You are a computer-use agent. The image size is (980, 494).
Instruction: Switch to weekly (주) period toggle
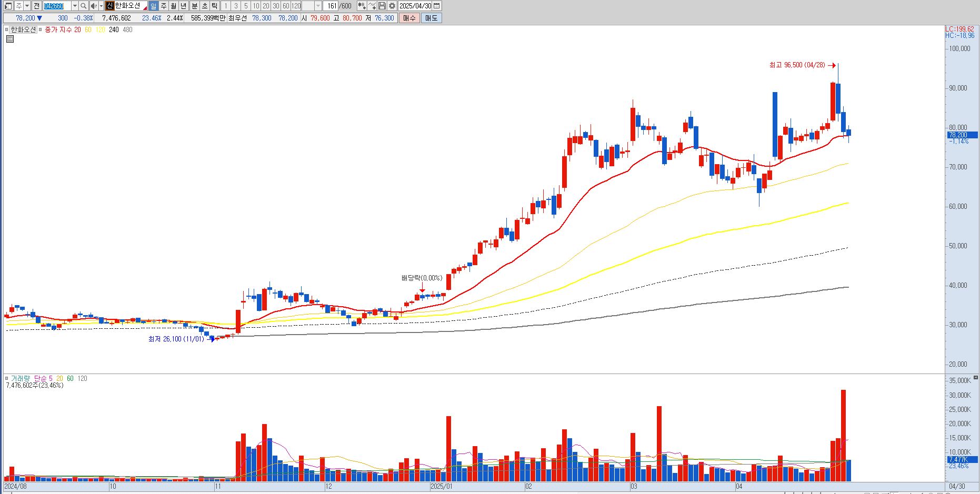point(164,6)
